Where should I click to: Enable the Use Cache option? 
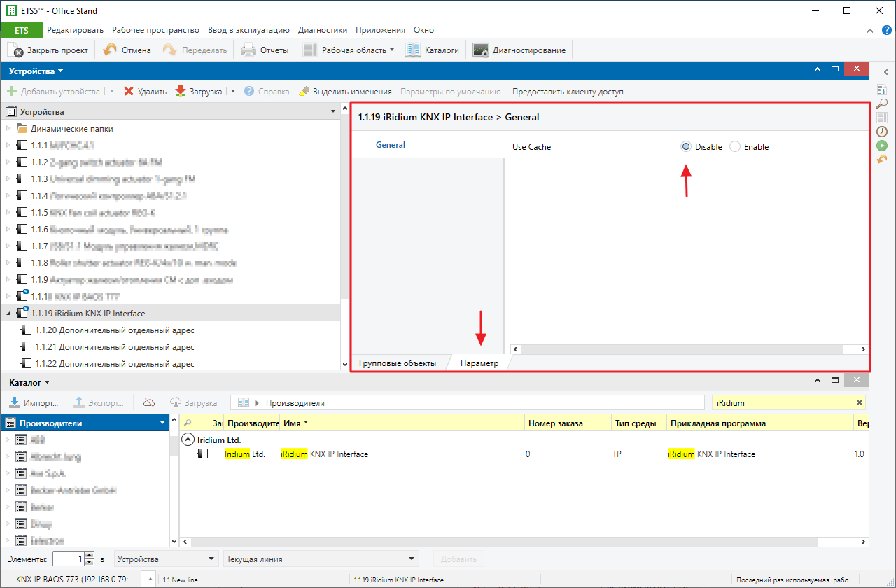pos(735,146)
